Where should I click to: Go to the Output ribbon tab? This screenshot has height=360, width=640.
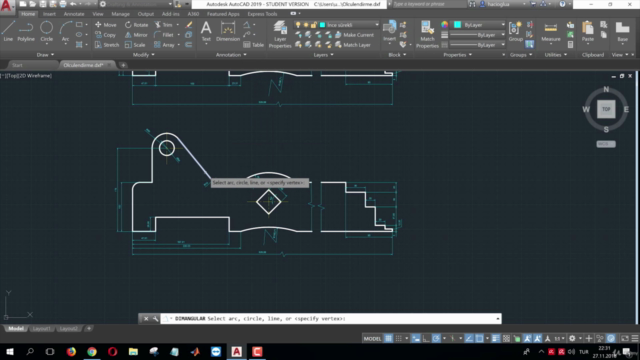[146, 14]
